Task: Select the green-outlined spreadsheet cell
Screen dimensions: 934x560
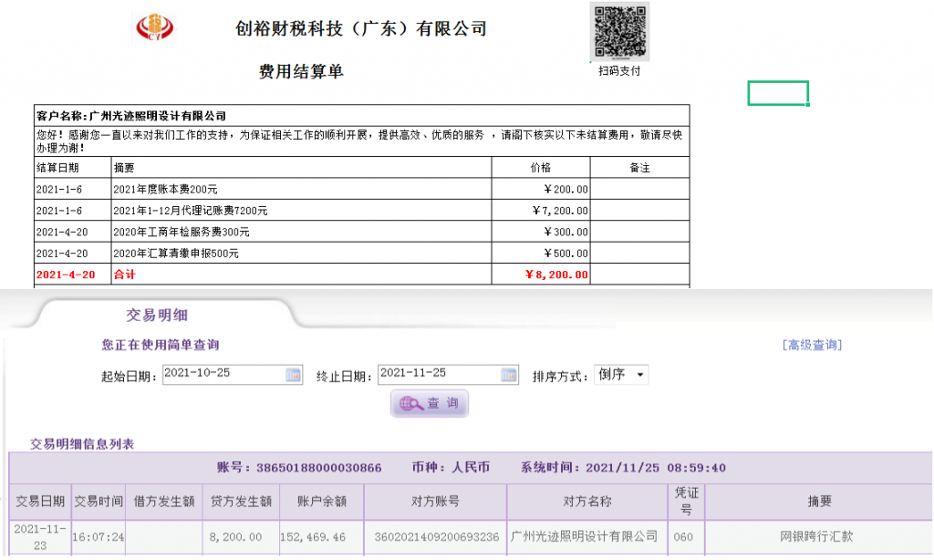Action: tap(778, 94)
